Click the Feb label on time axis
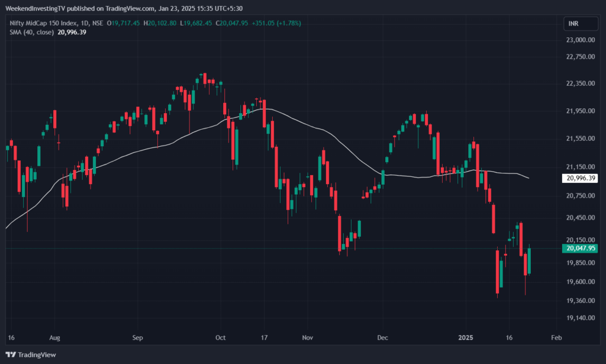 click(556, 338)
